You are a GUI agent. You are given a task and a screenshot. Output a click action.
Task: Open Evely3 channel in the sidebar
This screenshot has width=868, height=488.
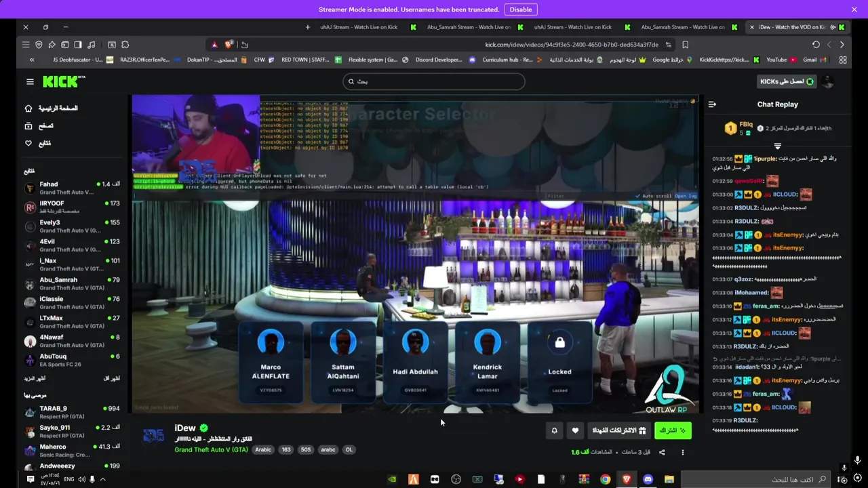click(x=72, y=226)
